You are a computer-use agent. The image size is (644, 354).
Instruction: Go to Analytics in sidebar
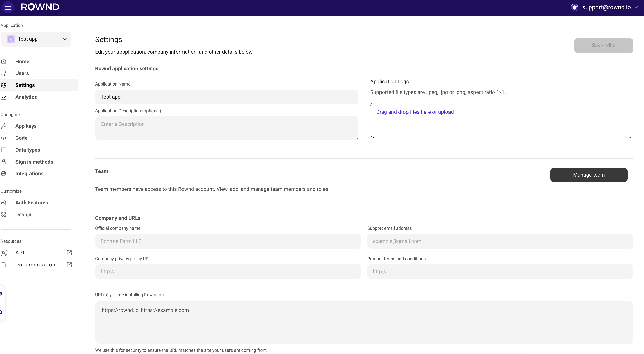[x=26, y=97]
